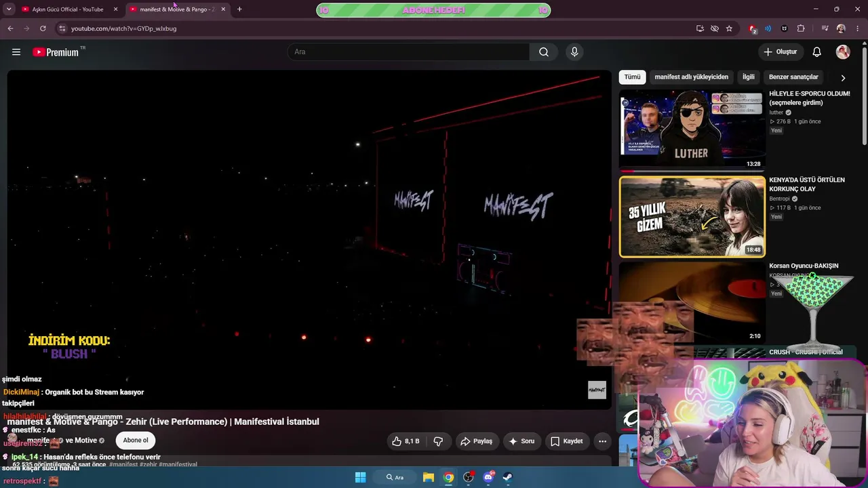This screenshot has width=868, height=488.
Task: Open the Chrome profile avatar
Action: point(841,28)
